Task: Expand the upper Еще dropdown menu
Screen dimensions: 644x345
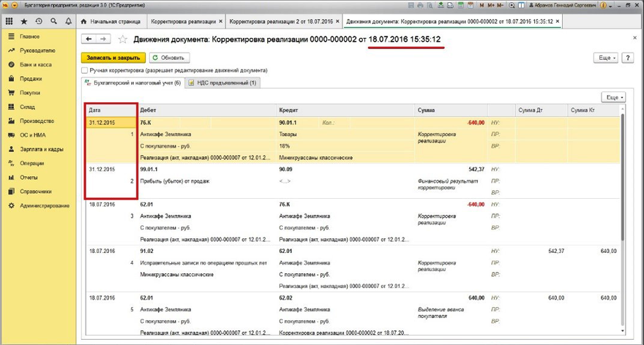Action: coord(604,57)
